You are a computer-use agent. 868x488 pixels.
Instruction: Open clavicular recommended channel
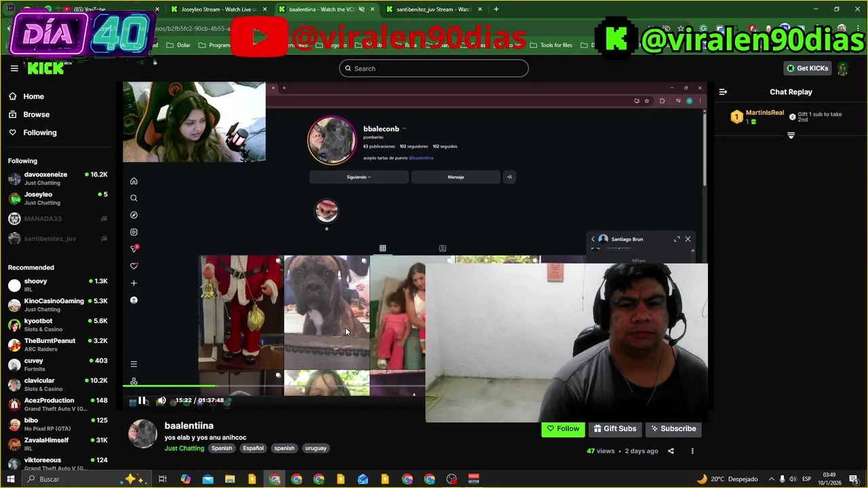pos(58,384)
